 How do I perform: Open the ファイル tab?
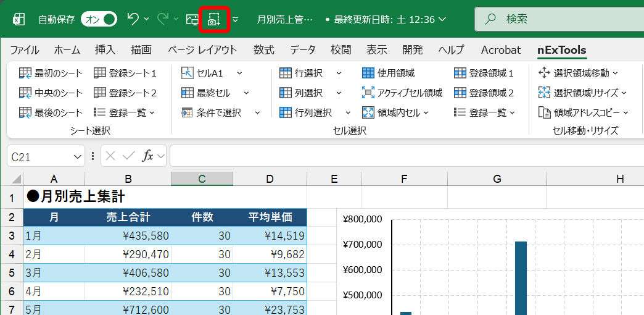click(25, 50)
